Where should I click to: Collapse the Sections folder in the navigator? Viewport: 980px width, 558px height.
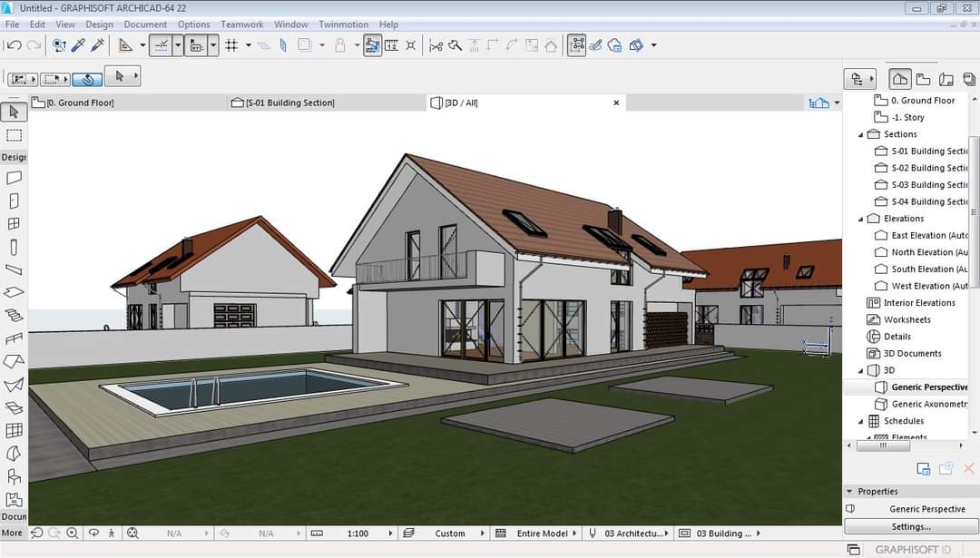(861, 134)
